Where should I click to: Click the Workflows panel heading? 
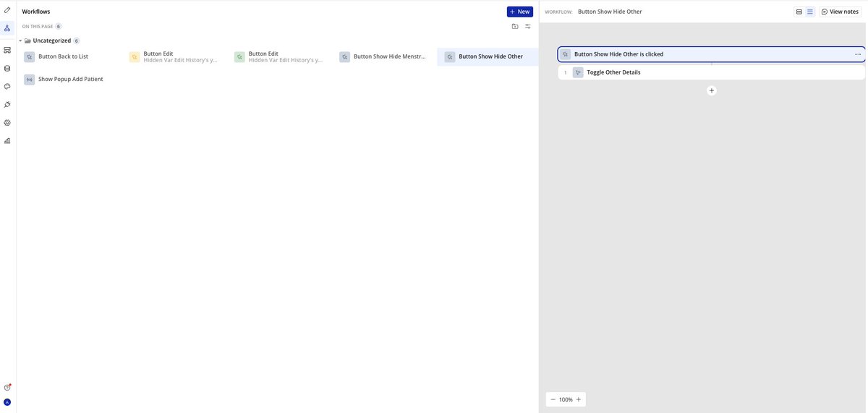point(36,12)
